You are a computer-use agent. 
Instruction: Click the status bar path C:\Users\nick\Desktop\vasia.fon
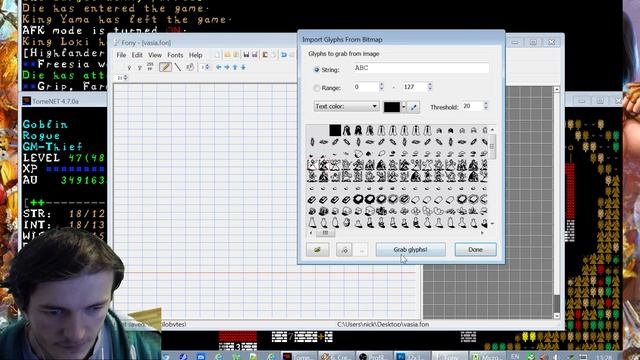point(383,324)
